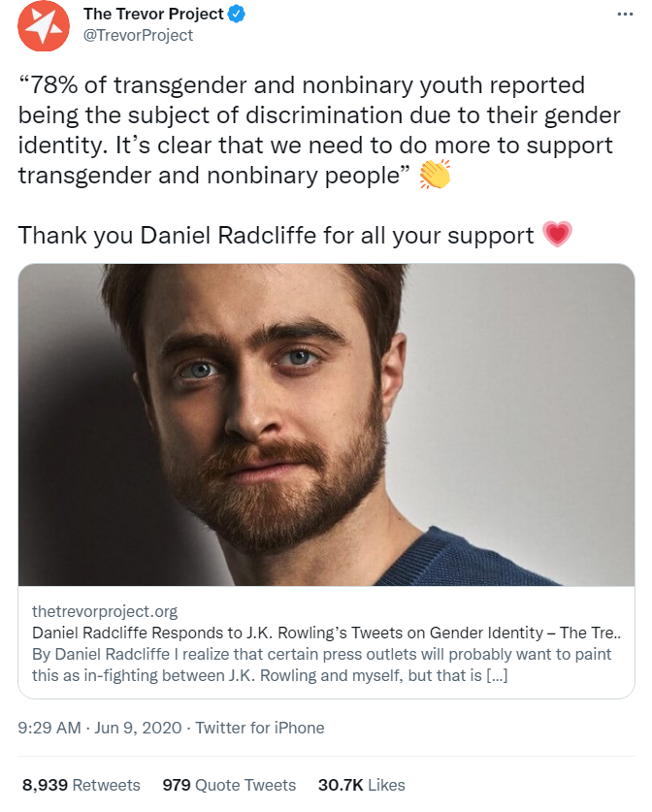Image resolution: width=652 pixels, height=812 pixels.
Task: Open the article preview photo
Action: point(326,424)
